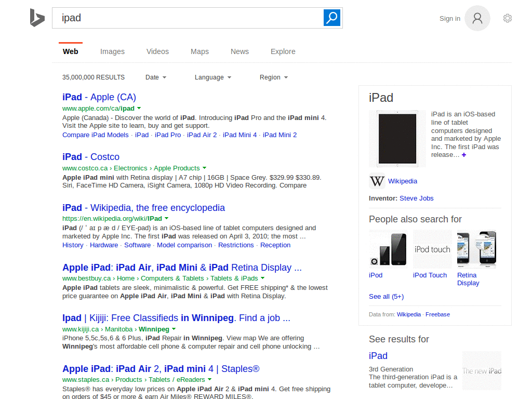Open the Videos search vertical
The image size is (532, 399).
coord(157,51)
